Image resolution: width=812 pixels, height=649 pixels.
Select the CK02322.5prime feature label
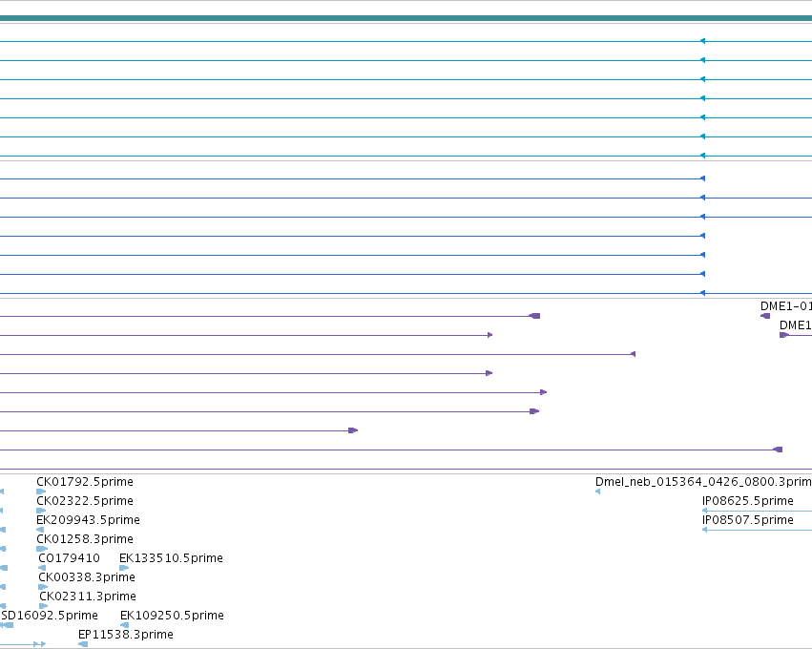pyautogui.click(x=85, y=501)
